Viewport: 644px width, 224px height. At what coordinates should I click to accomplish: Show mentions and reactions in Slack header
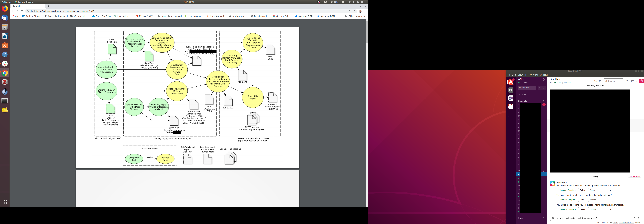point(627,81)
